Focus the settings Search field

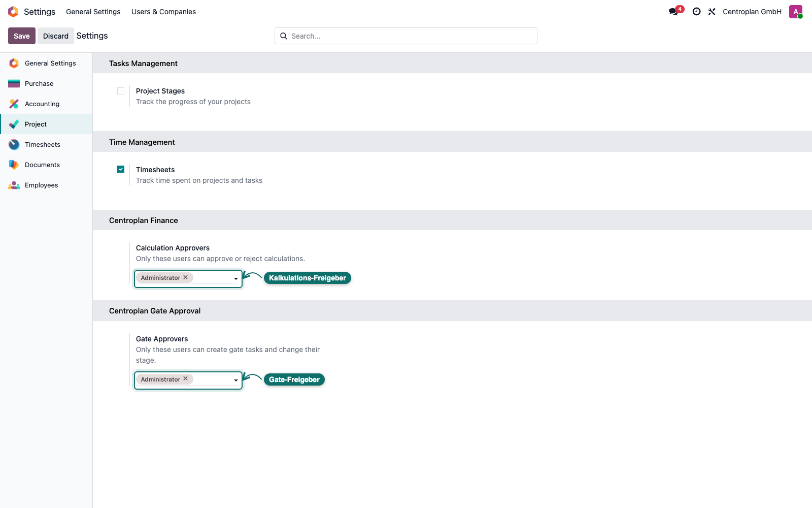coord(406,36)
